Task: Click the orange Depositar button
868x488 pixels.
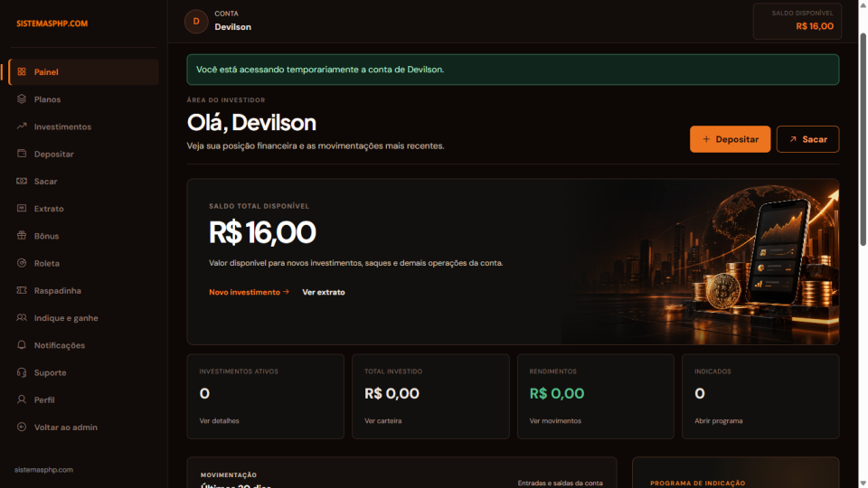Action: point(731,139)
